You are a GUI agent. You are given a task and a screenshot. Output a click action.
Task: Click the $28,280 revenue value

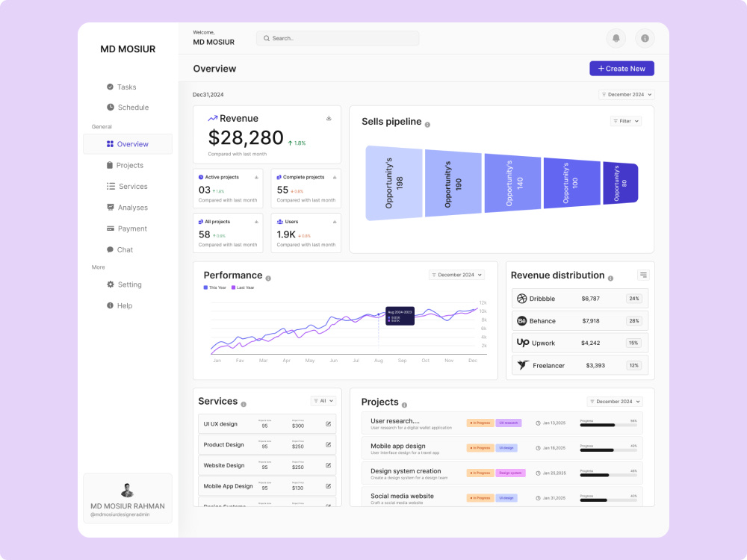pyautogui.click(x=246, y=137)
